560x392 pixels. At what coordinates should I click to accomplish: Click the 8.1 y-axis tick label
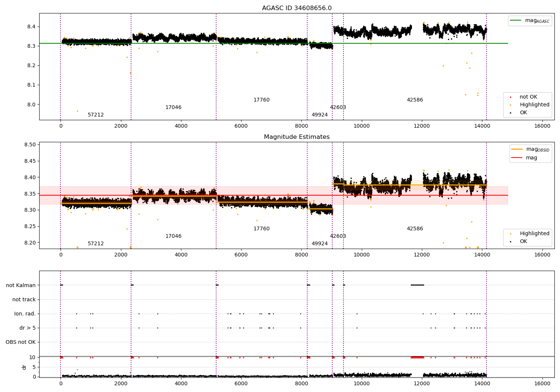[x=31, y=85]
